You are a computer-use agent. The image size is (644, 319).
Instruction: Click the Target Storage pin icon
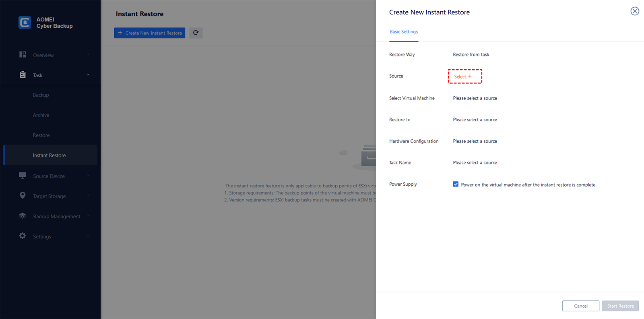pos(23,195)
